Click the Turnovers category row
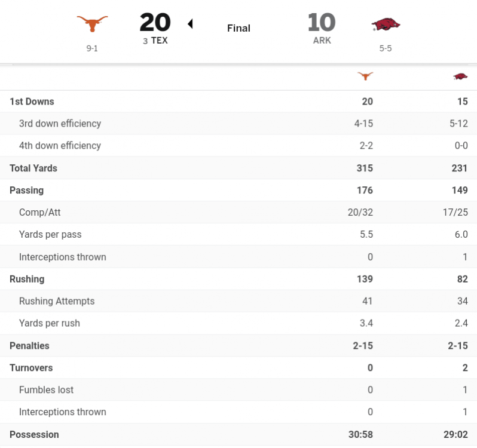 31,368
